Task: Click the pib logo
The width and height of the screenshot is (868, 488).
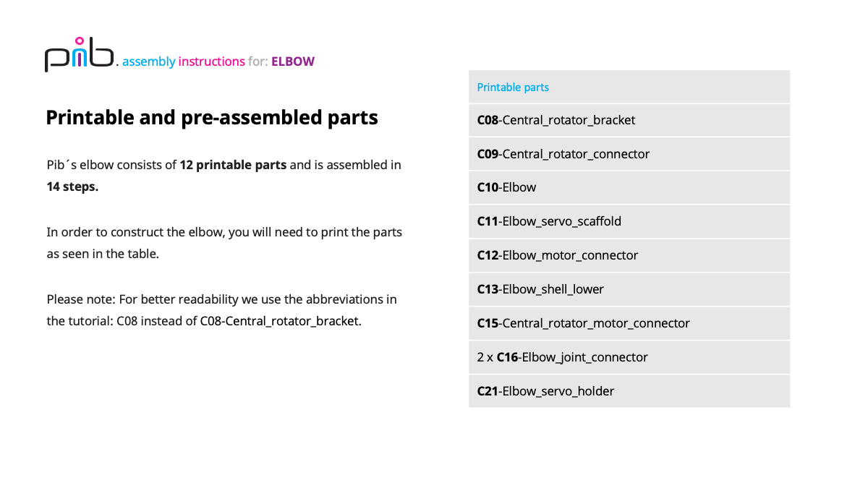Action: (80, 56)
